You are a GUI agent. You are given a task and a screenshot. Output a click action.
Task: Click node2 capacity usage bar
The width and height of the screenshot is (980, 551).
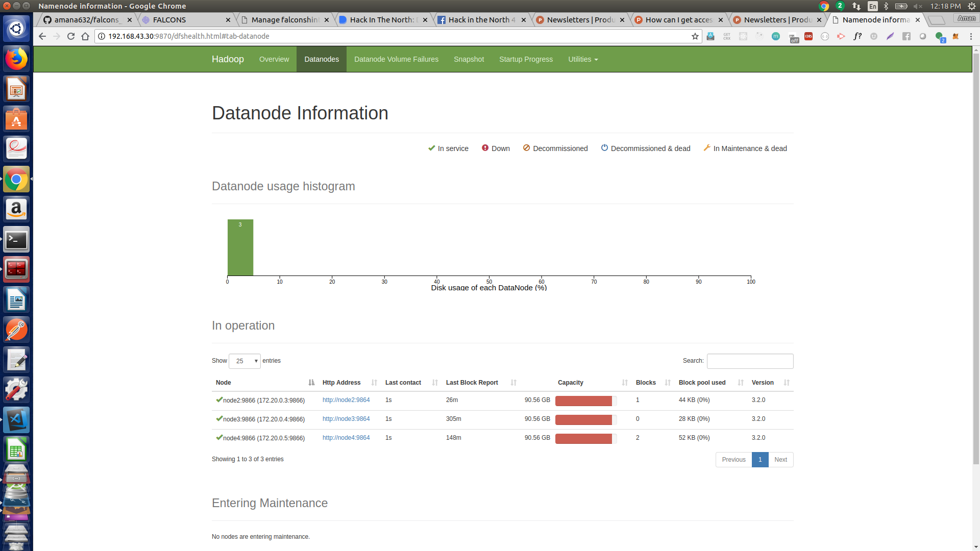586,401
